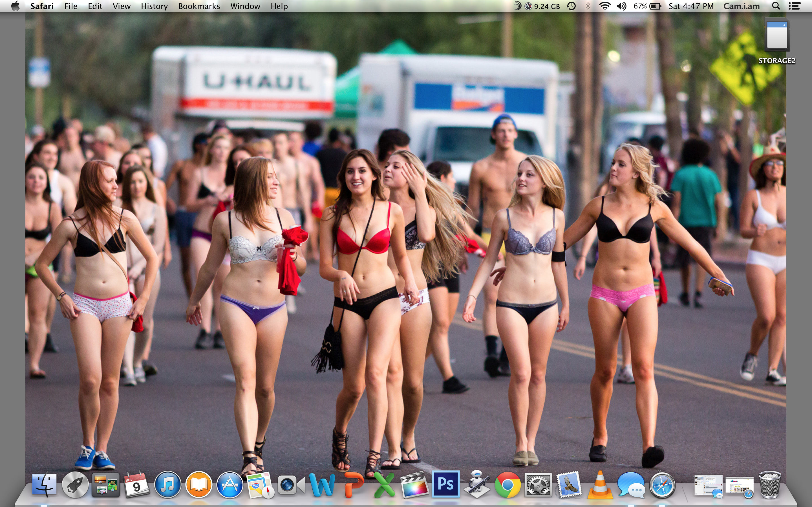The image size is (812, 507).
Task: Open Finder from the dock
Action: click(44, 484)
